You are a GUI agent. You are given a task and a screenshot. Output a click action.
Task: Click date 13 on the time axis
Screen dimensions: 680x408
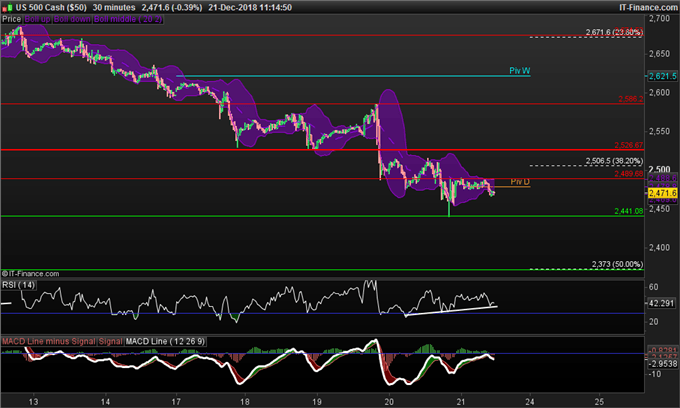[33, 401]
